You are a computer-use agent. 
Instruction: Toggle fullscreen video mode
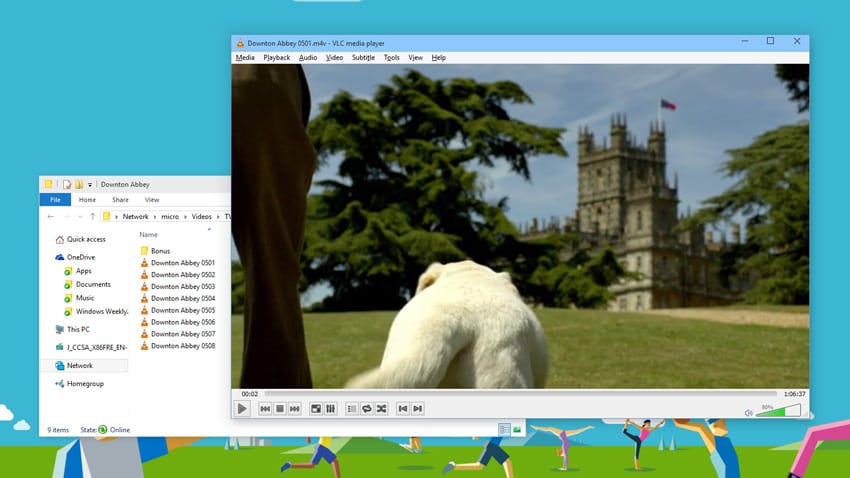(316, 409)
